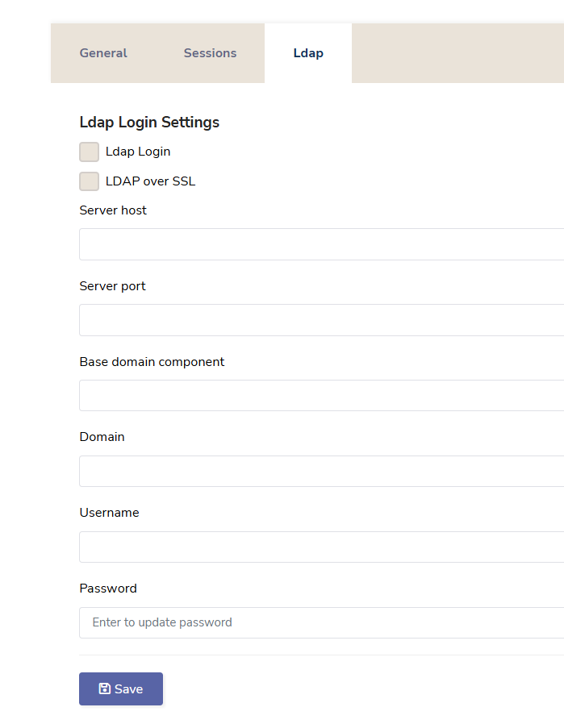Viewport: 564px width, 728px height.
Task: Click the 'Server port' field label
Action: [112, 286]
